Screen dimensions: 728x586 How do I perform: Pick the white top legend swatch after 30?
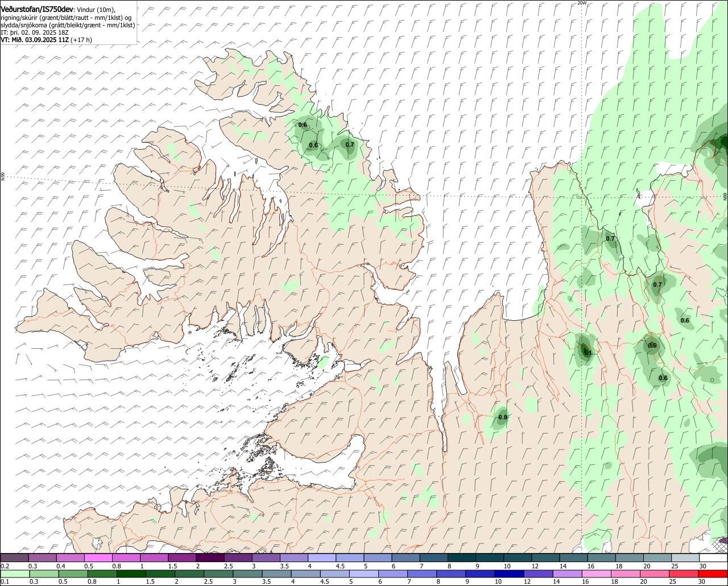714,558
